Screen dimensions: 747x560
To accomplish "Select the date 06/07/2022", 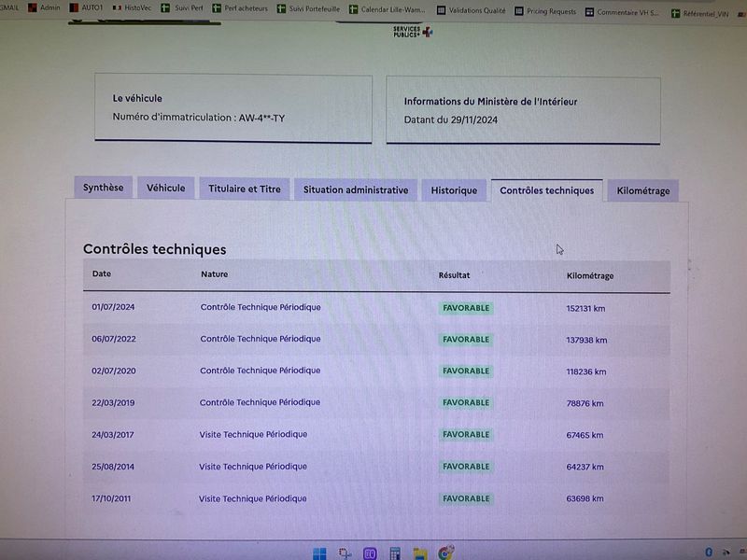I will coord(113,339).
